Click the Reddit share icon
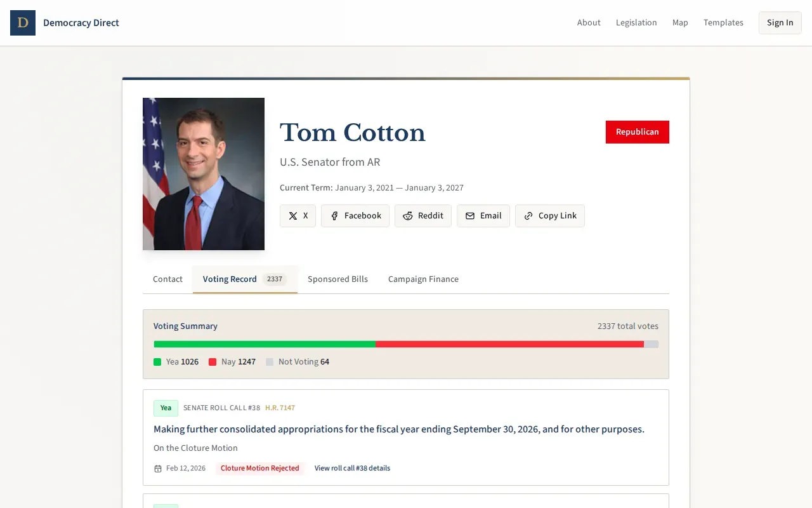The width and height of the screenshot is (812, 508). click(x=407, y=216)
